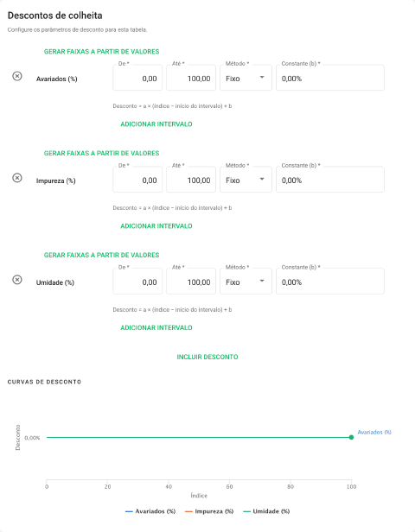
Task: Remove the Impureza (%) discount row
Action: 17,178
